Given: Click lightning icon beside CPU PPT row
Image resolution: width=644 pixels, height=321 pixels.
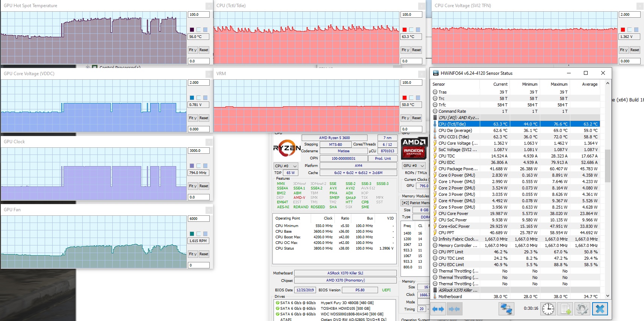Looking at the screenshot, I should pos(435,233).
